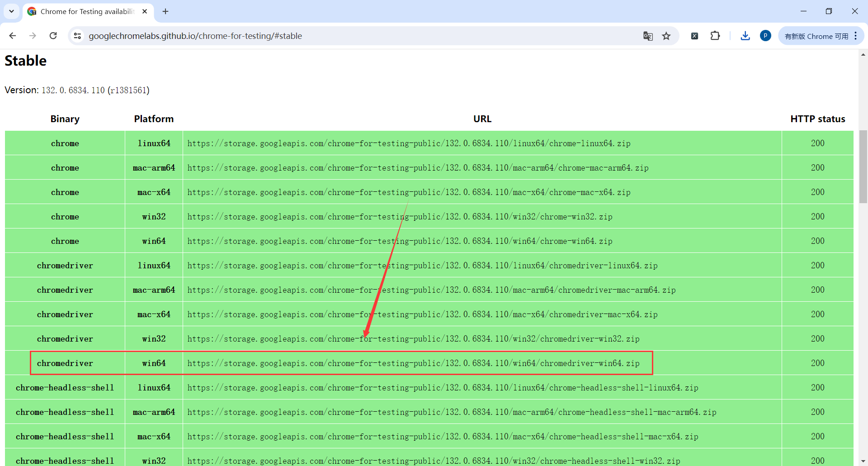
Task: Click the HTTP status column header
Action: (818, 119)
